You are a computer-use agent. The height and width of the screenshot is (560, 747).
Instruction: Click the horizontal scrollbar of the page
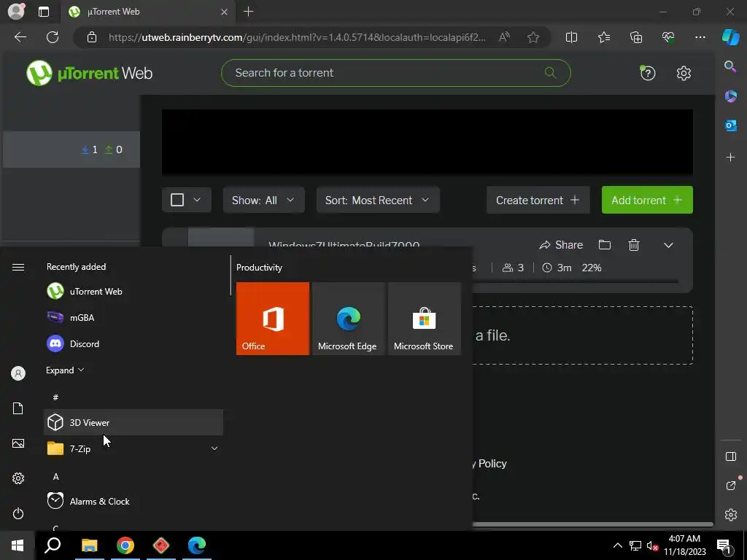[x=592, y=524]
